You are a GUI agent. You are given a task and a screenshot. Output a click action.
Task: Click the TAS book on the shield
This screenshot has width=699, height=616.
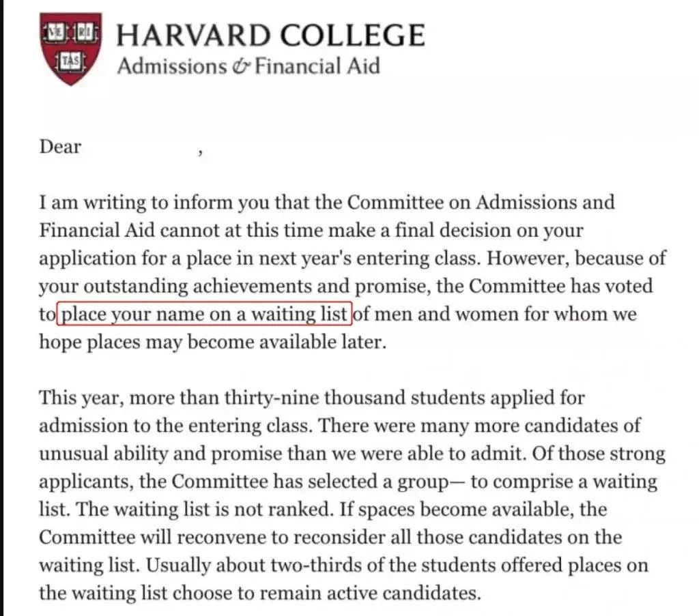[71, 60]
